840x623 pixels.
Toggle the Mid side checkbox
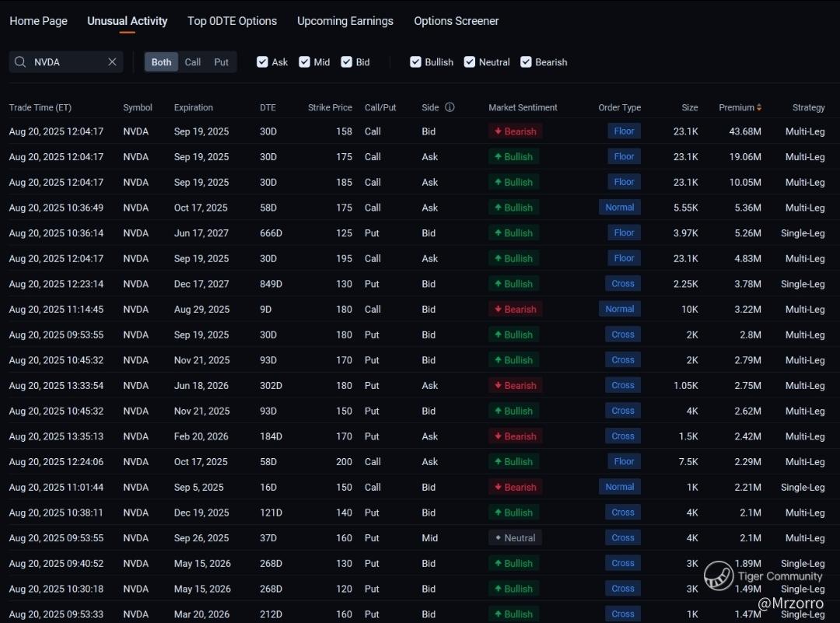pos(305,62)
